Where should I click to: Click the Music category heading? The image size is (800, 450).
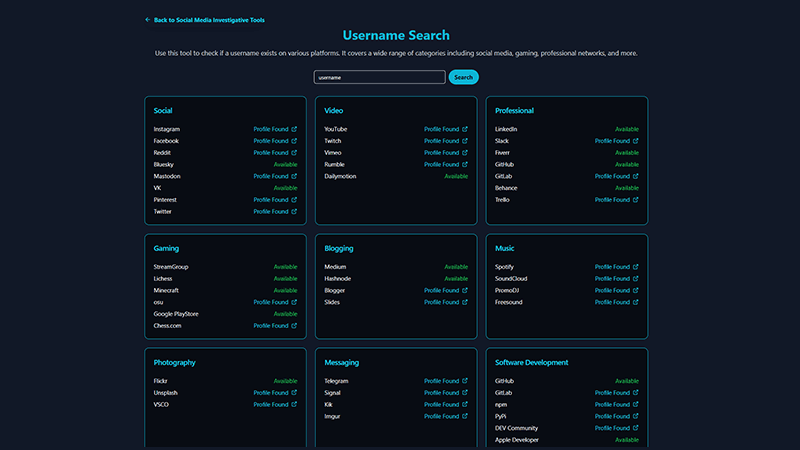505,248
